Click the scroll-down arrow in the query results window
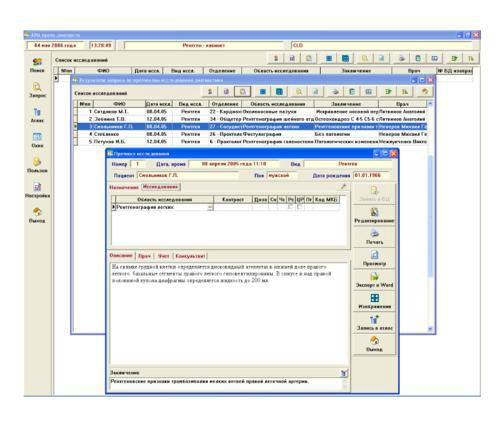The width and height of the screenshot is (500, 429). pyautogui.click(x=430, y=329)
